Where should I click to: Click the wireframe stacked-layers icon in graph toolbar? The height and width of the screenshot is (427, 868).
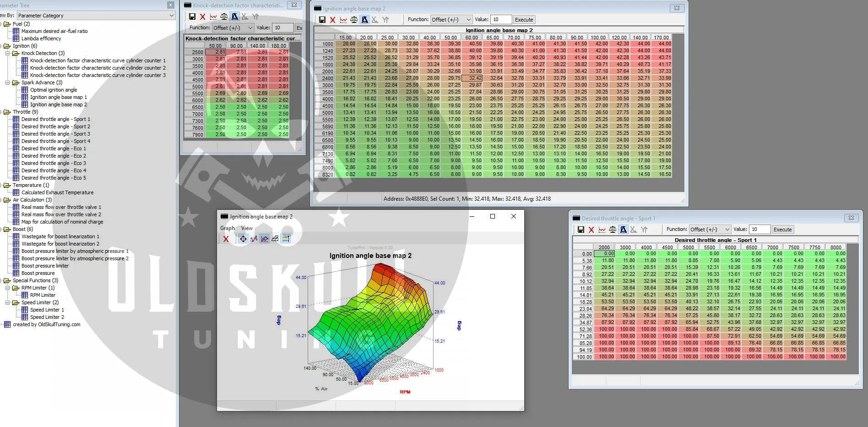coord(275,239)
